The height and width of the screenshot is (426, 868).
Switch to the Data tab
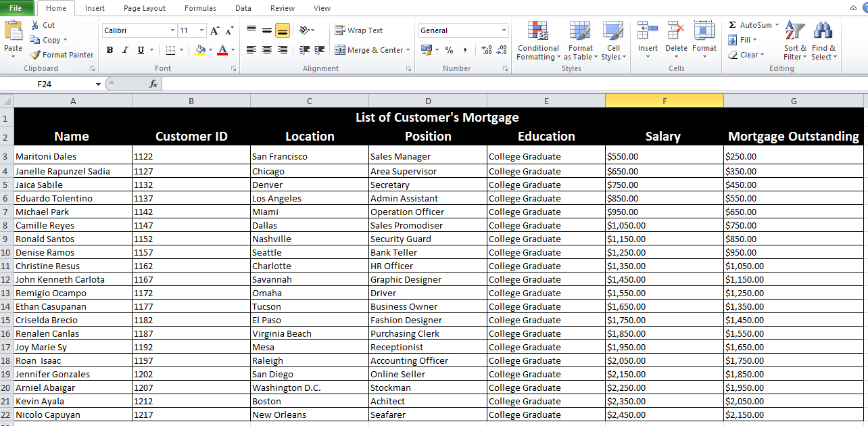[x=243, y=8]
